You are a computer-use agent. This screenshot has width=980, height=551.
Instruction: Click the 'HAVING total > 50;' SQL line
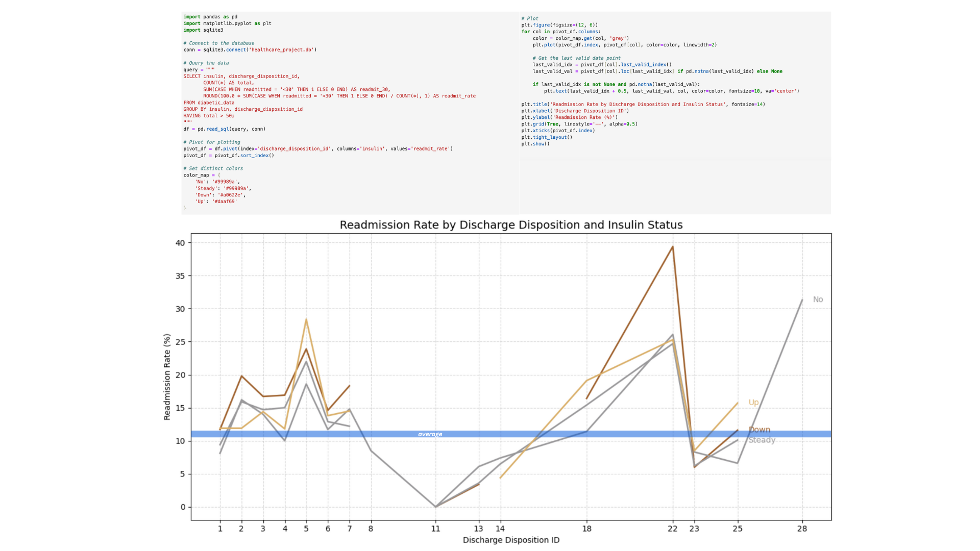coord(209,116)
